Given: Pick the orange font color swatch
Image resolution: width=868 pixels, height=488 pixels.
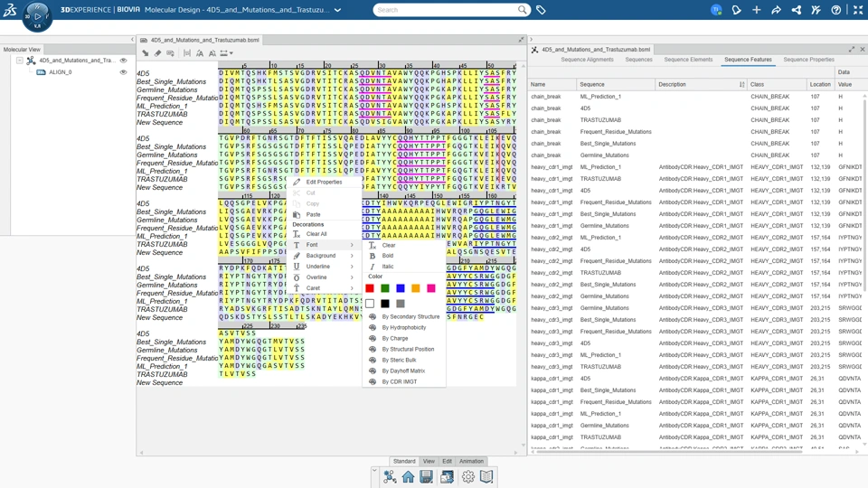Looking at the screenshot, I should pos(416,288).
